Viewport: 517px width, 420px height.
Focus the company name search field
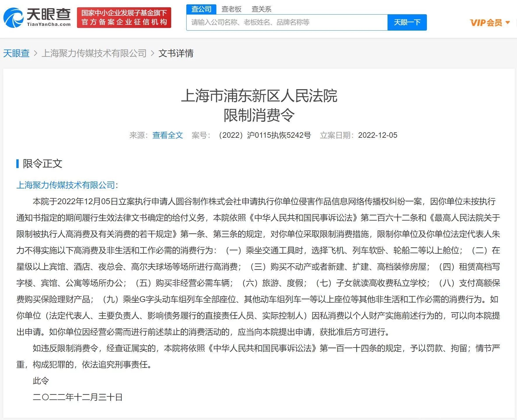287,22
